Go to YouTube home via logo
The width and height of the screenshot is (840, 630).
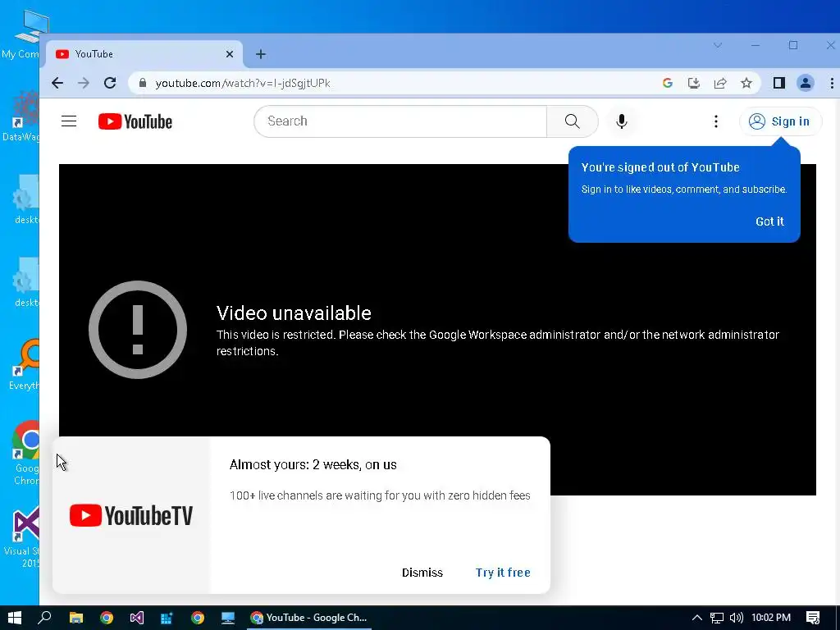[x=135, y=121]
